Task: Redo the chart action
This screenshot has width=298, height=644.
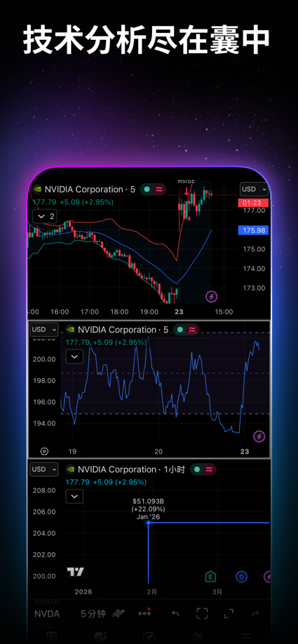Action: 255,614
